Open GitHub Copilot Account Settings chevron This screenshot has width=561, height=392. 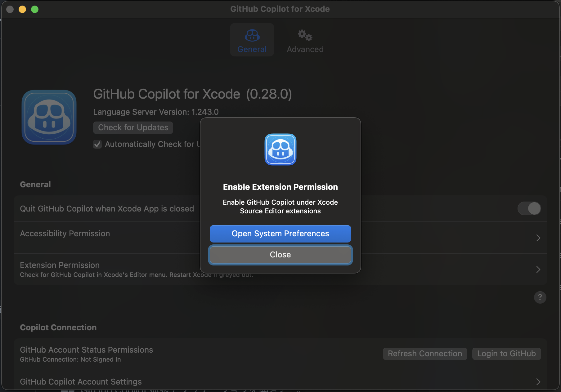(538, 382)
